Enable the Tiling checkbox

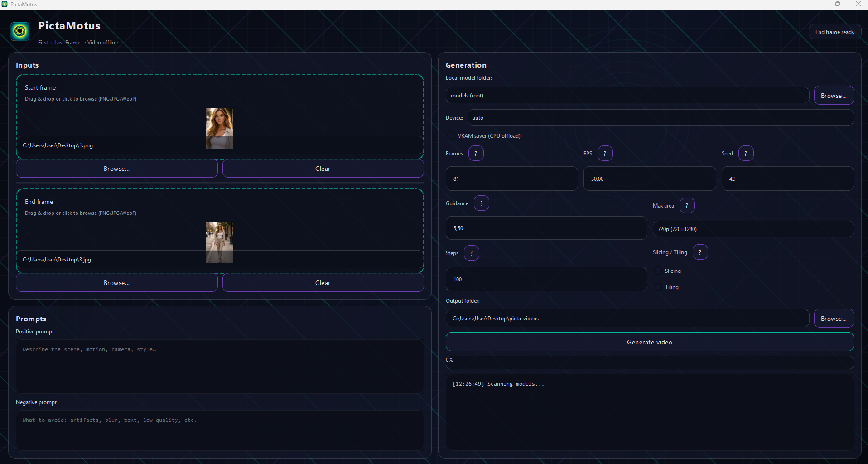(x=658, y=287)
